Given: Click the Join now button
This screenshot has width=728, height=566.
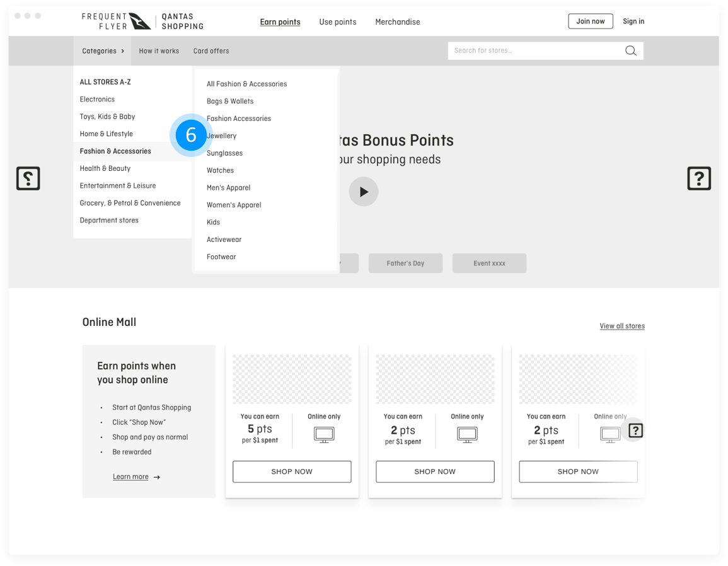Looking at the screenshot, I should 591,21.
